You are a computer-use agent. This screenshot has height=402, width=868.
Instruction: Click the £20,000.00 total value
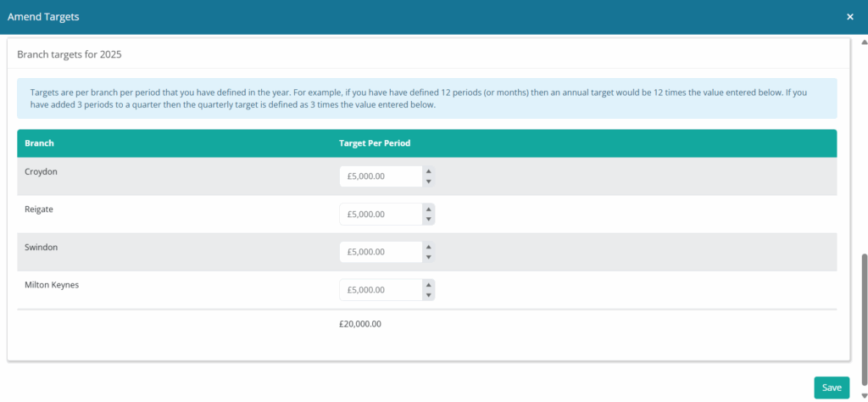(x=360, y=324)
